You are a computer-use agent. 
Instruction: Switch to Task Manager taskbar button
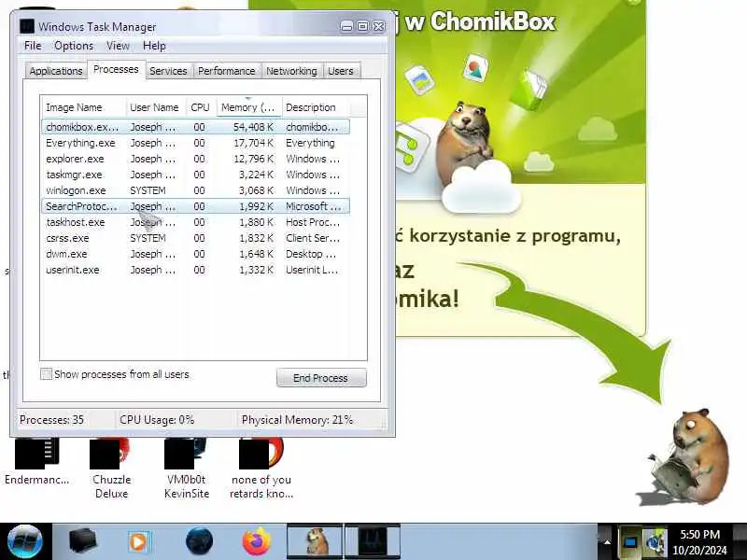click(x=373, y=541)
